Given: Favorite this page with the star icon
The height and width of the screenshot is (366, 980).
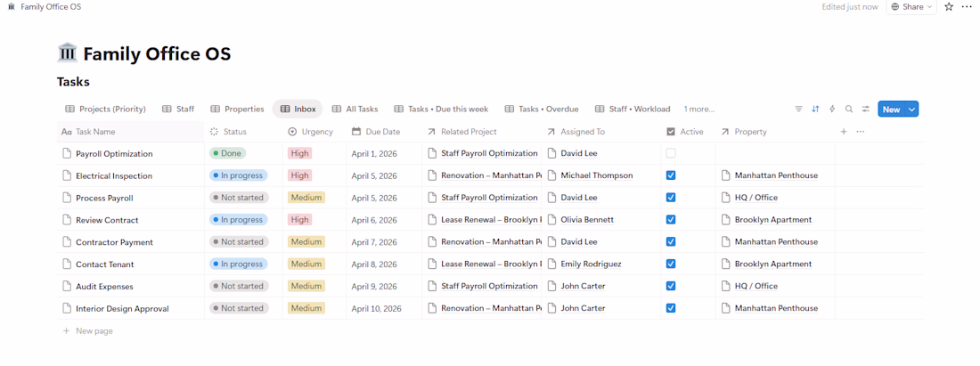Looking at the screenshot, I should click(x=949, y=7).
